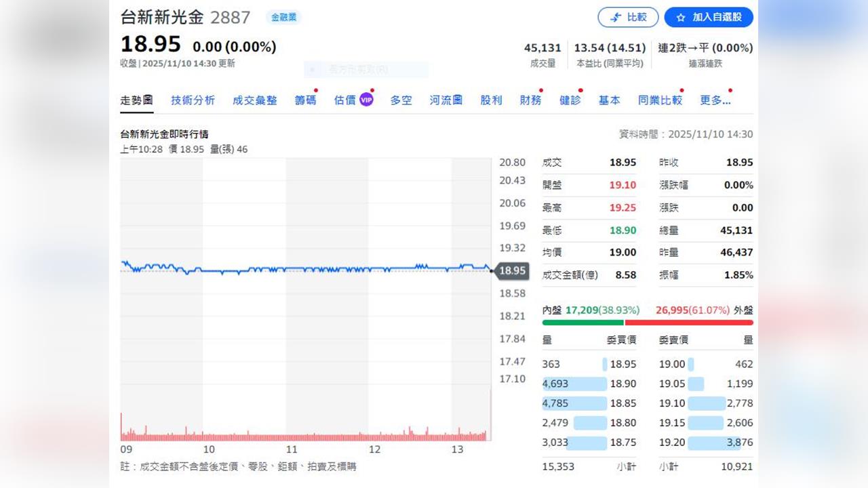Screen dimensions: 868x488
Task: Switch to the 股利 tab
Action: point(490,100)
